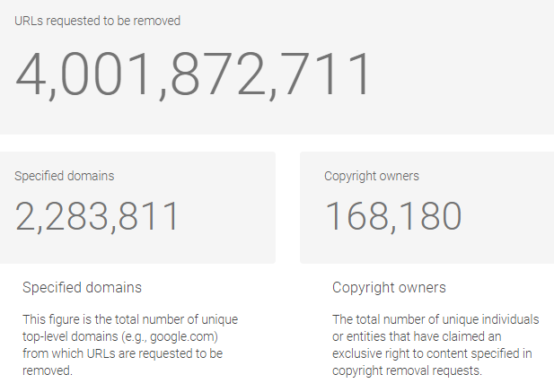Screen dimensions: 554x392
Task: Click the 'unique top-level domains' phrase
Action: tap(130, 327)
